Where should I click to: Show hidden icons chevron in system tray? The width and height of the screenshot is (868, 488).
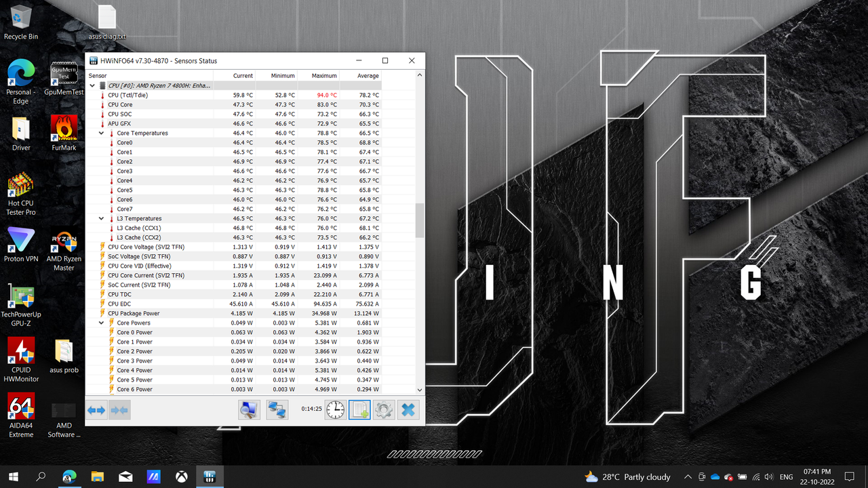(688, 476)
